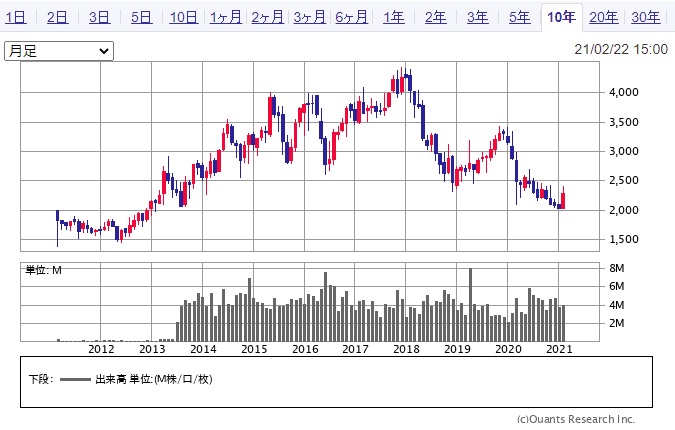
Task: Select the 1日 time range tab
Action: (16, 17)
